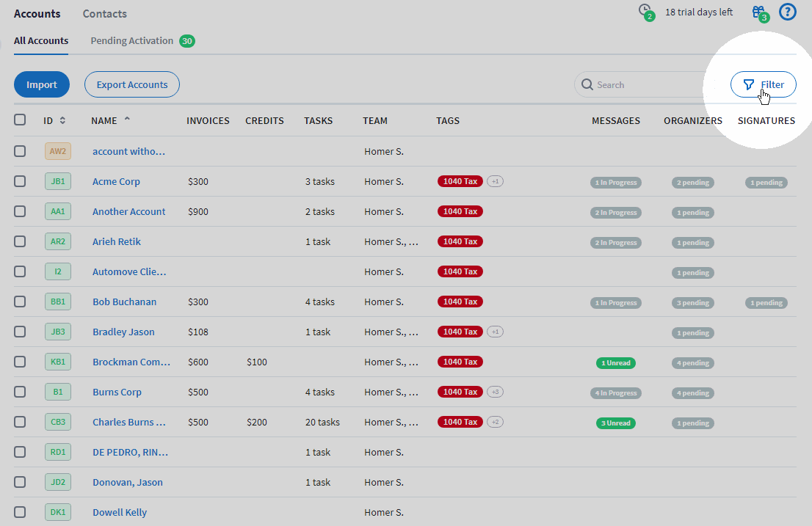Click inside the Search input field
Viewport: 812px width, 526px height.
point(639,84)
